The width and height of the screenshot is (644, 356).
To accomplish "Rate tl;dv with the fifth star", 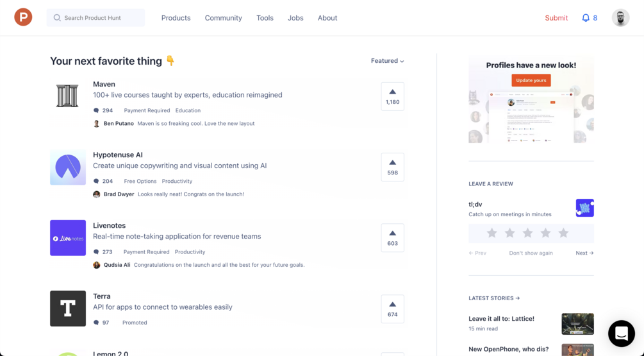I will click(563, 233).
